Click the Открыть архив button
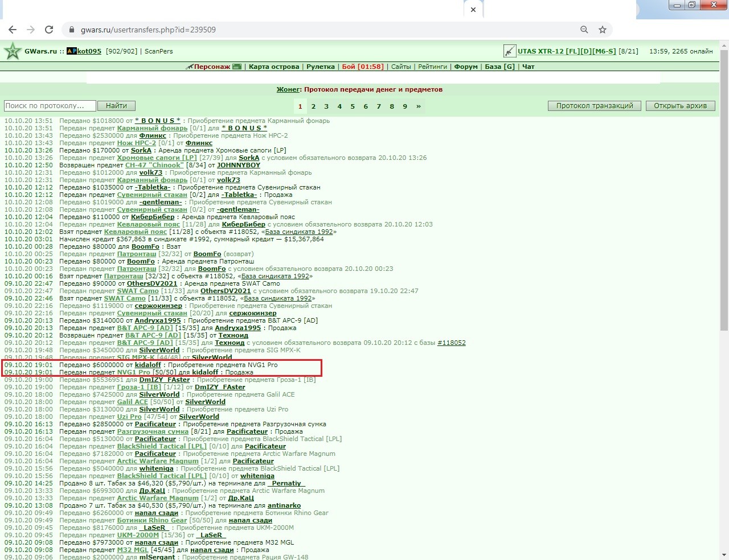The width and height of the screenshot is (729, 560). [680, 106]
